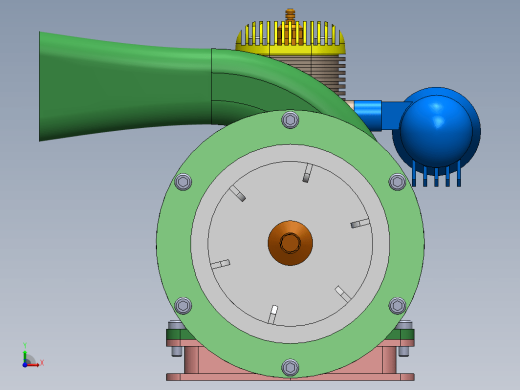Click the X axis of the orientation triad
The image size is (520, 390).
point(33,365)
